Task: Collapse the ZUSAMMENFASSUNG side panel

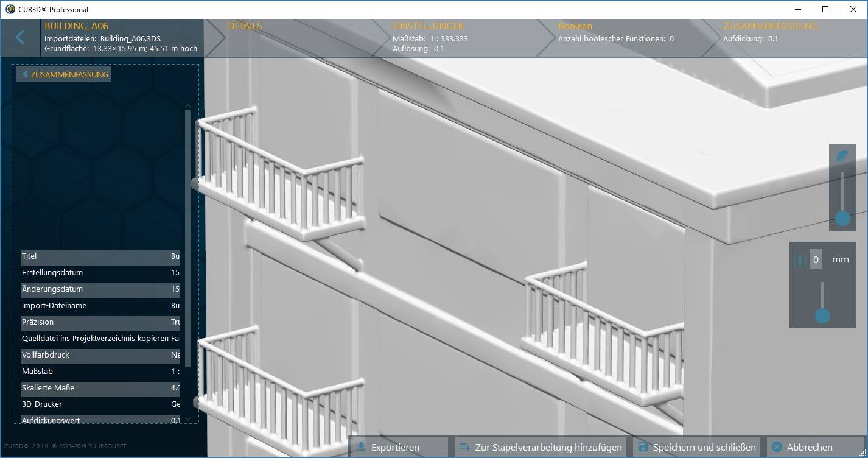Action: (x=23, y=74)
